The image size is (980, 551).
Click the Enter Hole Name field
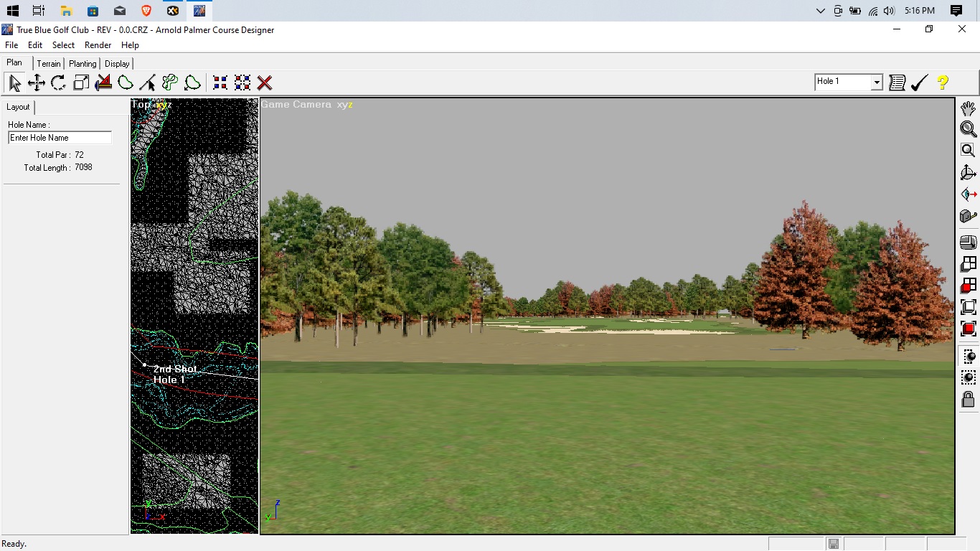pos(60,138)
